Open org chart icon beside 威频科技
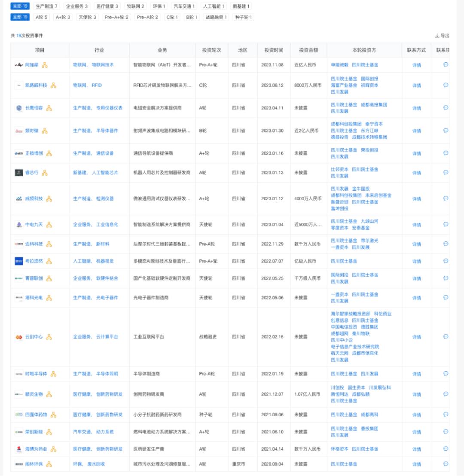The image size is (464, 476). [49, 199]
